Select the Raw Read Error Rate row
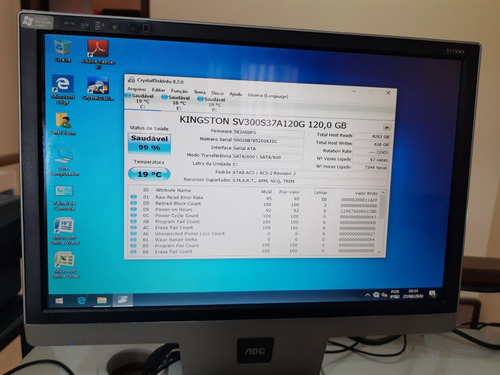This screenshot has width=500, height=375. (x=254, y=198)
